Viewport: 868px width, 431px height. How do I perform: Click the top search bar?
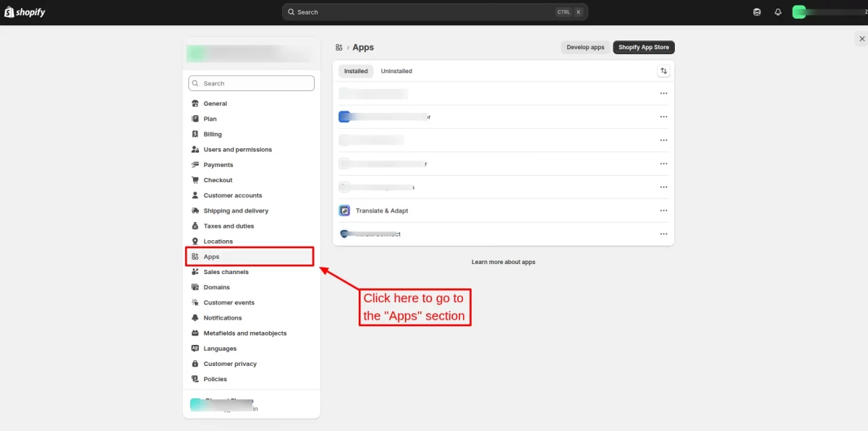435,12
